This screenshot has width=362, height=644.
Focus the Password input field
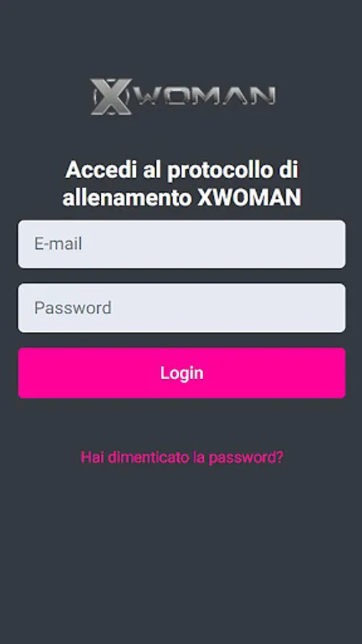coord(182,308)
